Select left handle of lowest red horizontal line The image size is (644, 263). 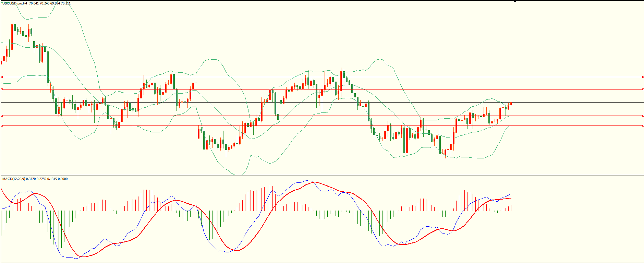pos(2,126)
